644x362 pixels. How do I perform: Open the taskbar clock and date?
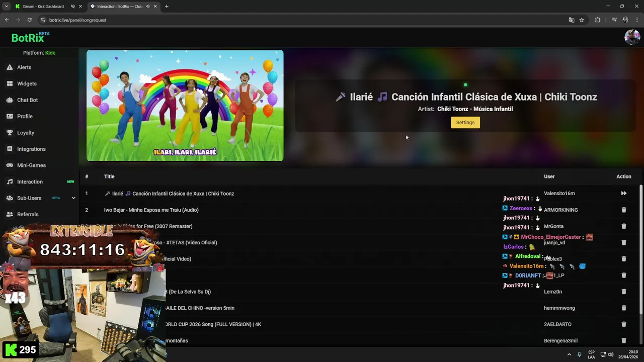(x=628, y=354)
